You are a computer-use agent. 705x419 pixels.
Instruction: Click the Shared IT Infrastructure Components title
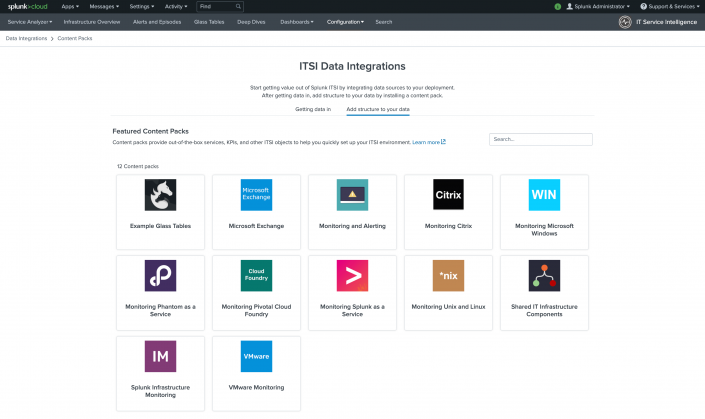(x=544, y=310)
